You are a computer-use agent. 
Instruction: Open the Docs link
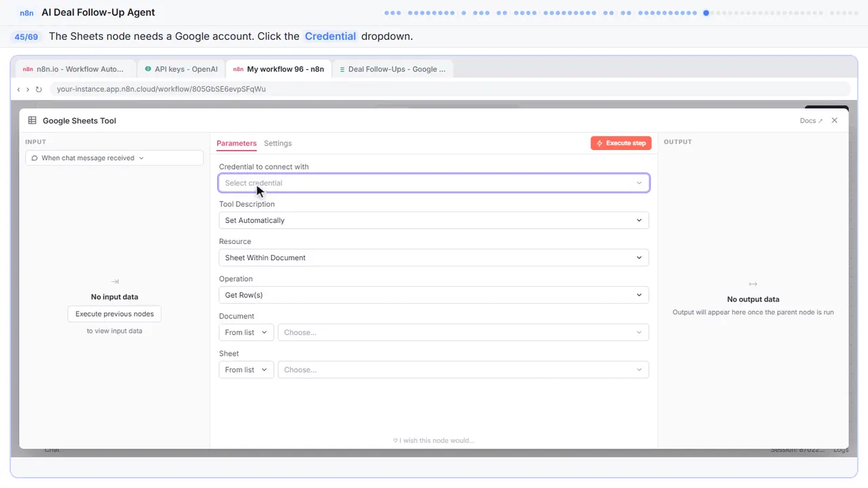pos(811,121)
